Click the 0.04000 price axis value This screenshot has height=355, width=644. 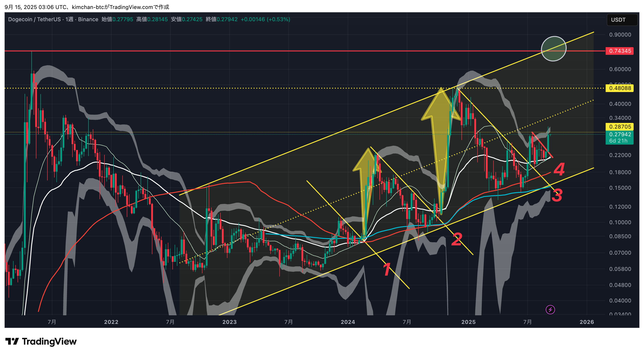pos(620,301)
